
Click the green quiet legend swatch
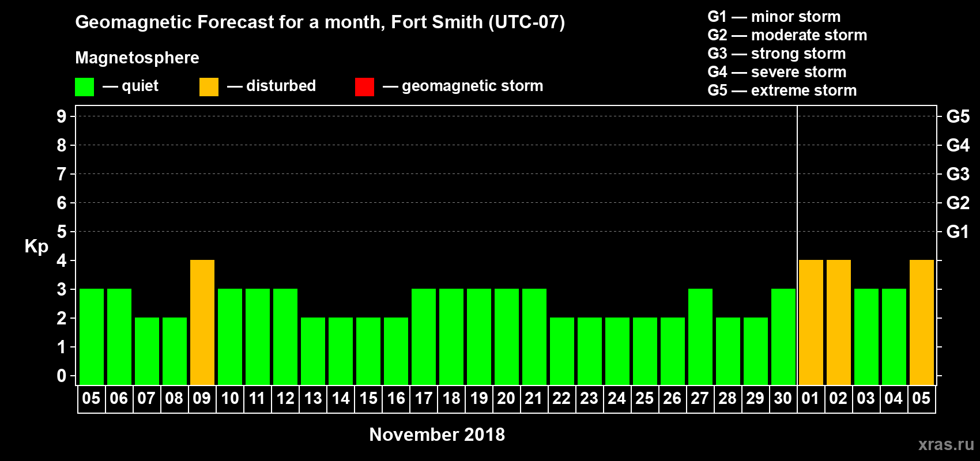(84, 87)
